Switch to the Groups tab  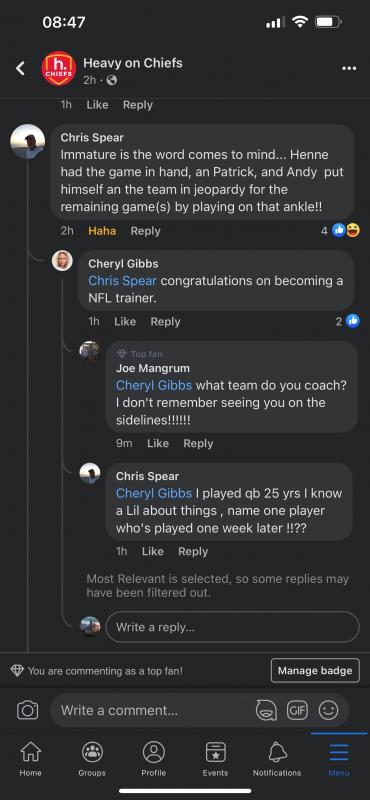[92, 759]
